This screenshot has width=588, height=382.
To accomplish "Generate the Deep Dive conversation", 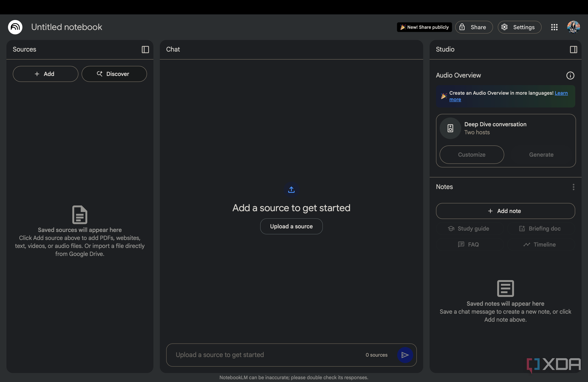I will 541,154.
